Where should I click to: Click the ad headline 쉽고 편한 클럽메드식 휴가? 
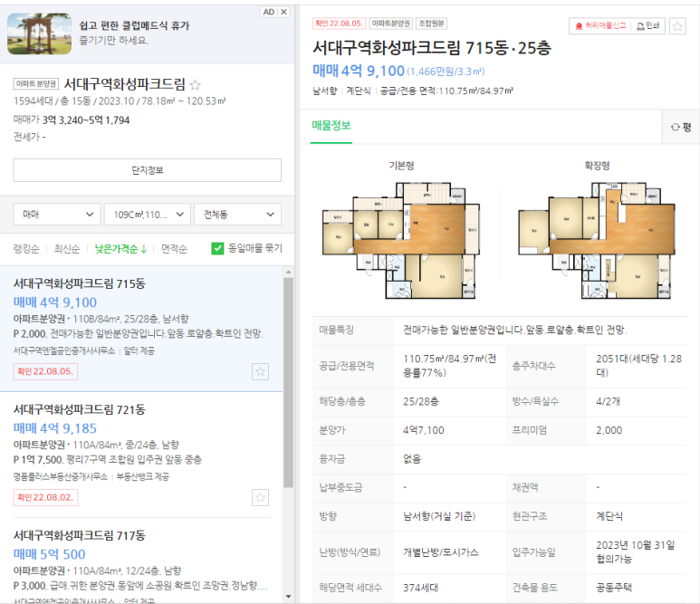(134, 25)
